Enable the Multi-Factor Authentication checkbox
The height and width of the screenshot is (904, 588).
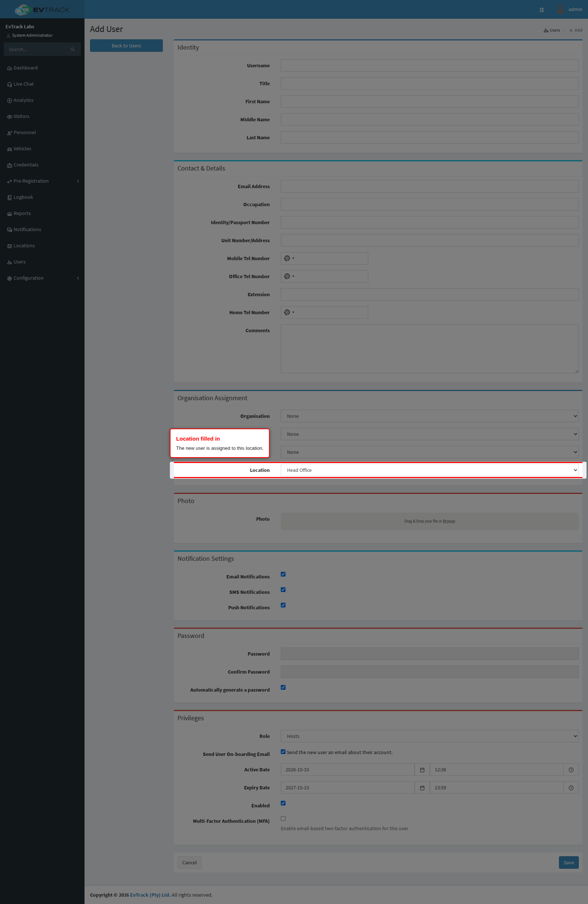[283, 818]
